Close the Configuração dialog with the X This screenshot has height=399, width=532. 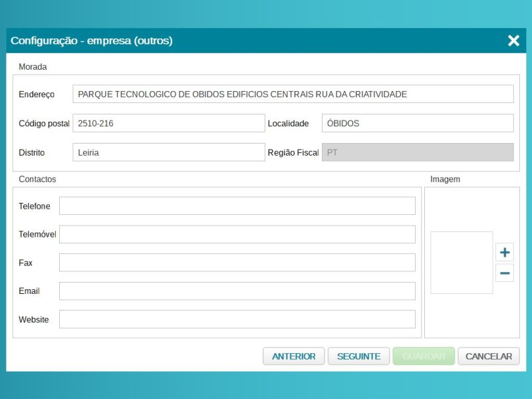tap(513, 41)
